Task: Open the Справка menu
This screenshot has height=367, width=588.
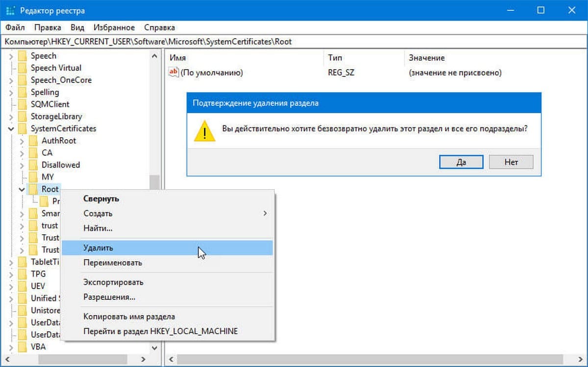Action: (160, 27)
